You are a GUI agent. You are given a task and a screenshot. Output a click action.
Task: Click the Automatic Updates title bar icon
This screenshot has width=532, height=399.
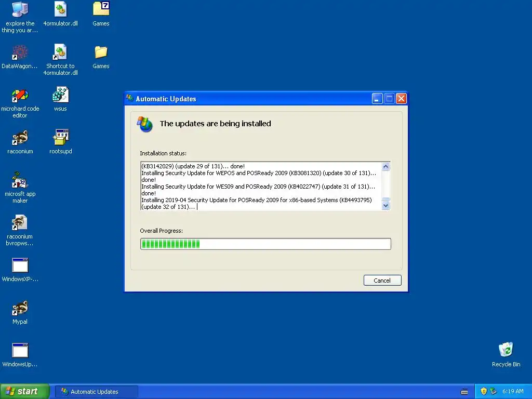click(x=130, y=98)
